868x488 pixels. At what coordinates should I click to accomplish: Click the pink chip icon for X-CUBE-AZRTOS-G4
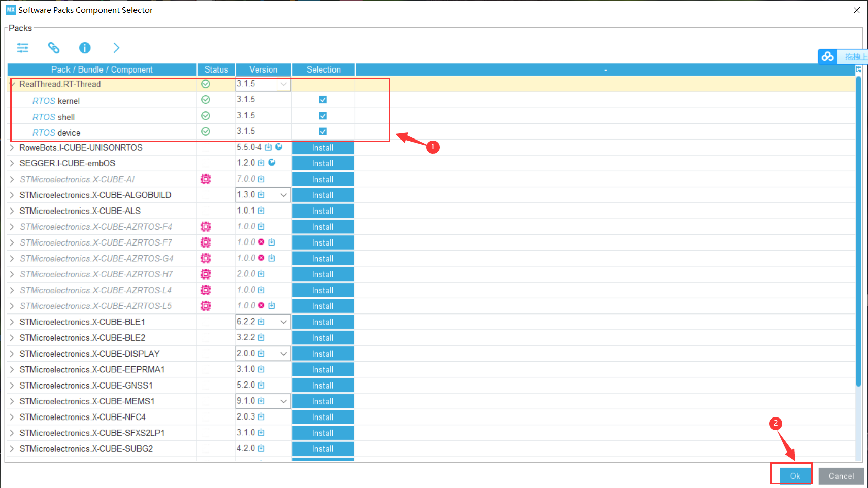(206, 258)
